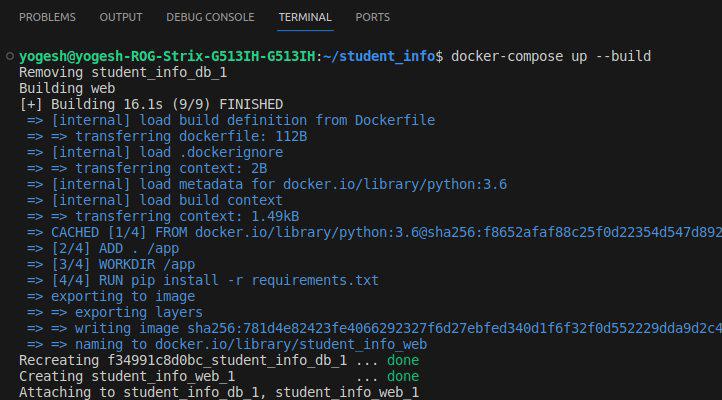The width and height of the screenshot is (722, 400).
Task: Click the .dockerignore file name
Action: (x=235, y=152)
